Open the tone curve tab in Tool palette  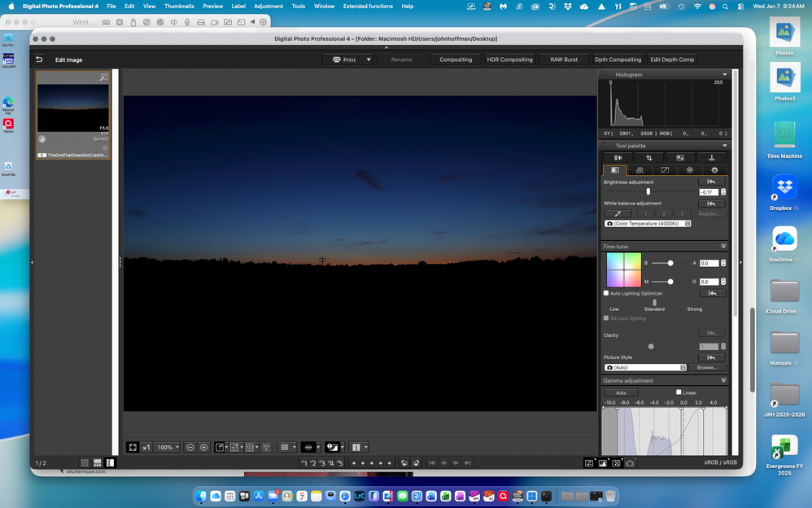pyautogui.click(x=665, y=170)
